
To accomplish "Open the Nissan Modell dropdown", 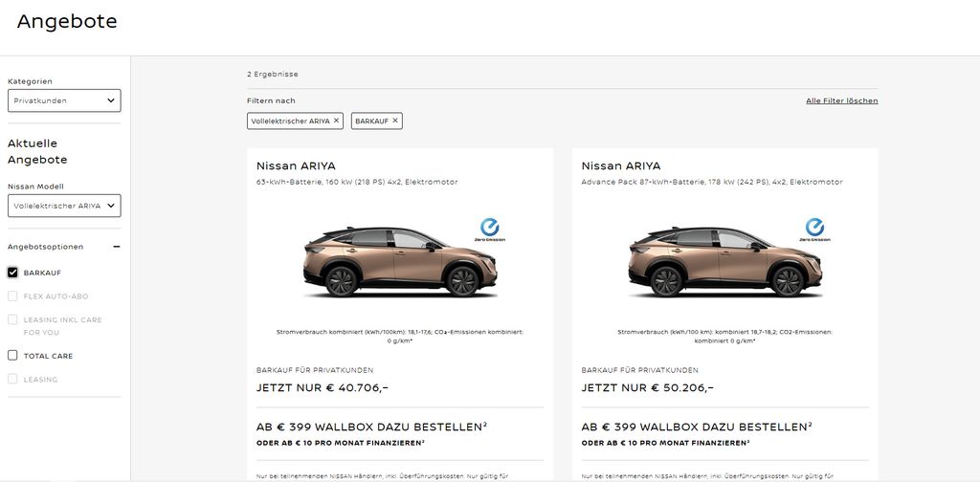I will (x=64, y=206).
